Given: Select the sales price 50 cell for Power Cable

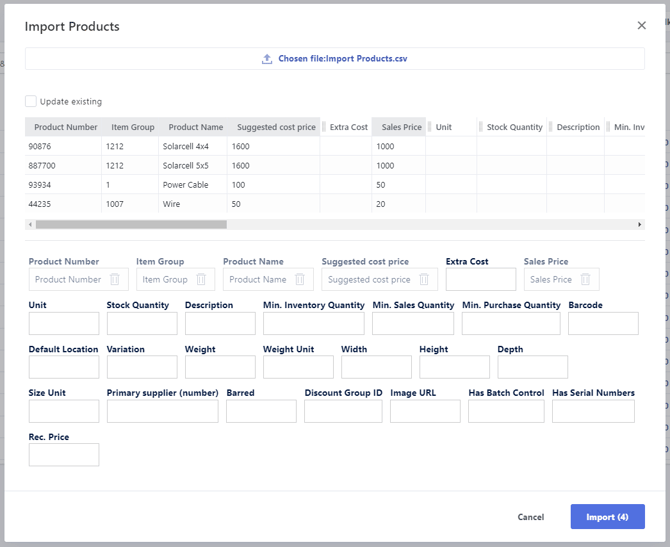Looking at the screenshot, I should click(x=399, y=185).
